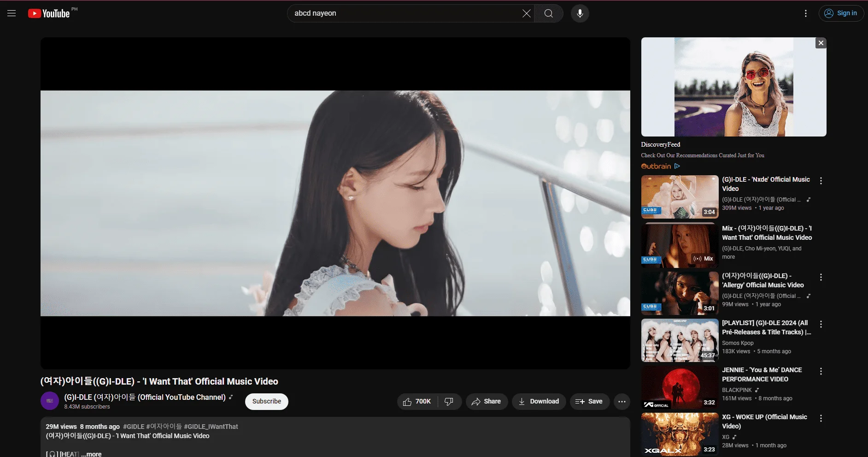This screenshot has height=457, width=868.
Task: Open options for XG 'WOKE UP' video
Action: [x=821, y=418]
